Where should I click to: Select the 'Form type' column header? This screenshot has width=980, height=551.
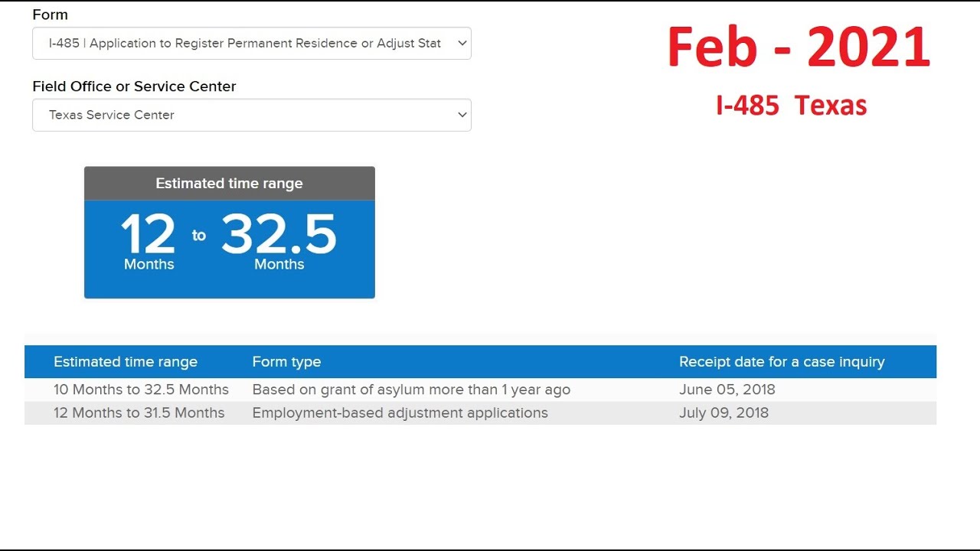tap(286, 362)
